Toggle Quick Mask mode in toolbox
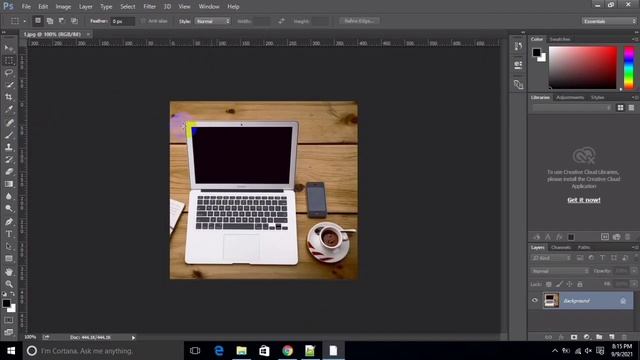Viewport: 640px width, 360px height. coord(9,320)
